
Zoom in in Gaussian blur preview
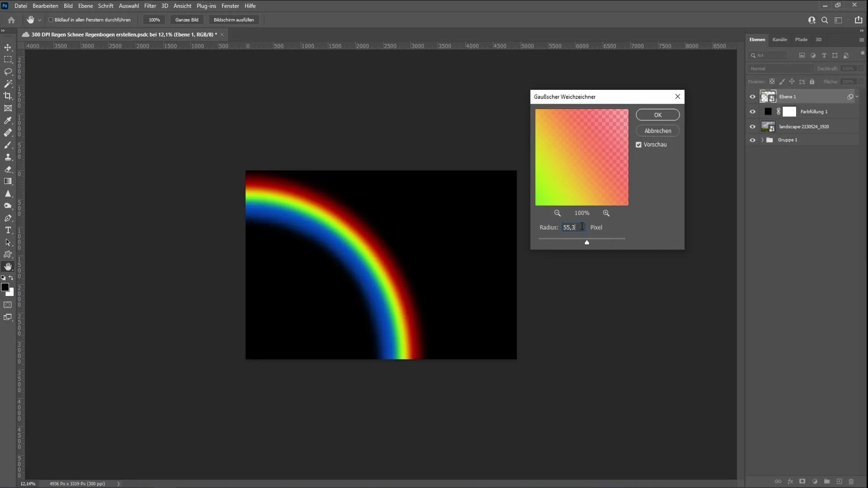(606, 213)
